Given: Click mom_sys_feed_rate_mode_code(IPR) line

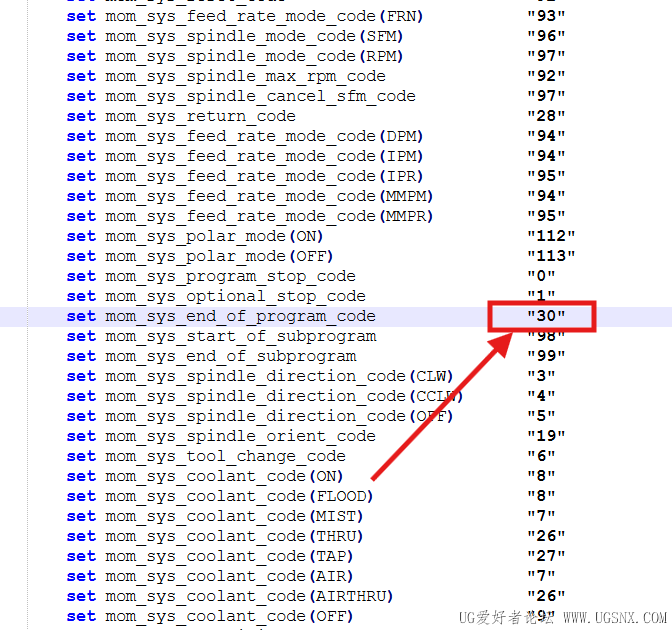Looking at the screenshot, I should pyautogui.click(x=245, y=176).
